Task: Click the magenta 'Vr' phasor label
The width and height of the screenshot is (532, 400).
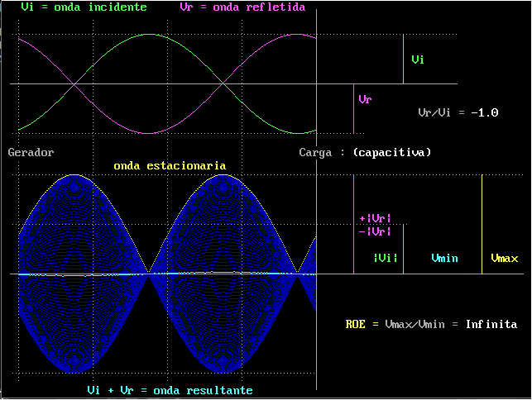Action: (365, 99)
